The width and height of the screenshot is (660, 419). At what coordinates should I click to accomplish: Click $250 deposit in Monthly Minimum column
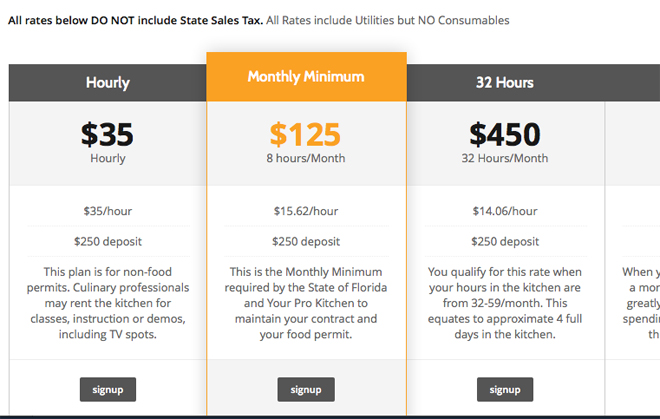click(306, 241)
